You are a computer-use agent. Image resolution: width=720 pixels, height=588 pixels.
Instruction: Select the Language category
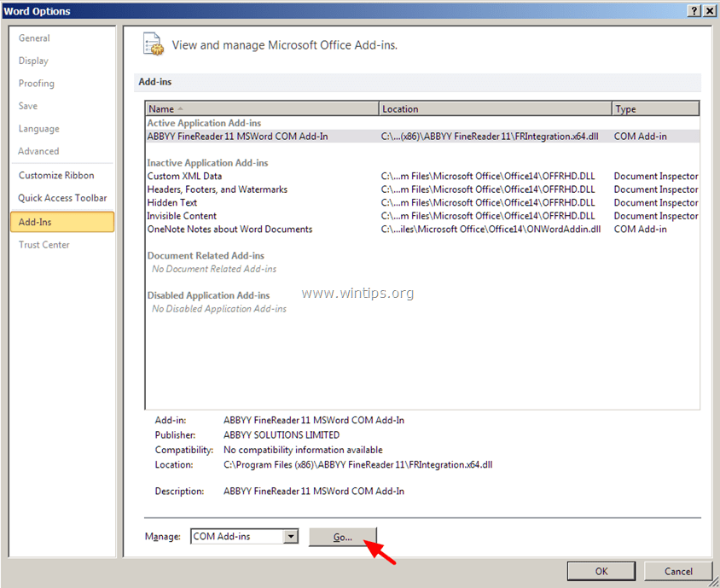pos(38,129)
